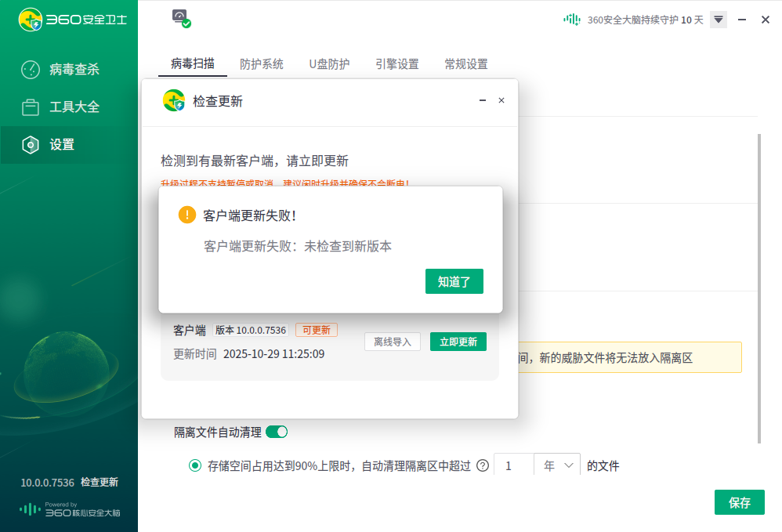Viewport: 782px width, 532px height.
Task: Click the 离线导入 button
Action: point(393,342)
